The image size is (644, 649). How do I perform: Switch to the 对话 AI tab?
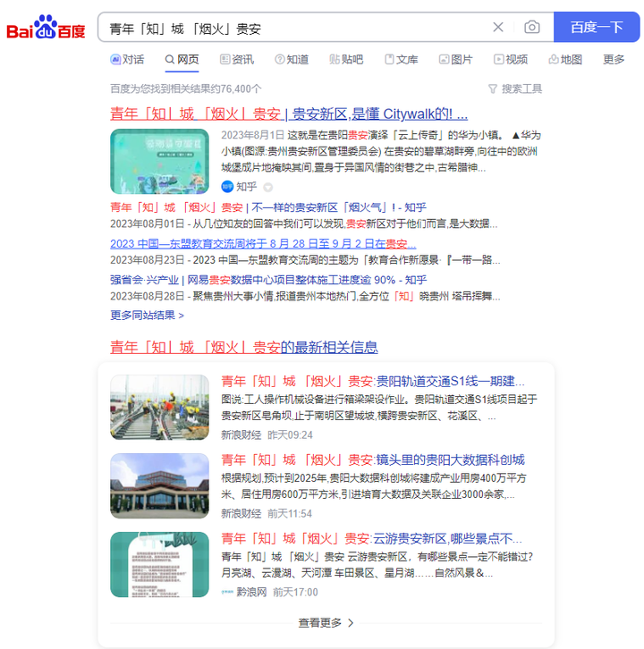coord(127,60)
